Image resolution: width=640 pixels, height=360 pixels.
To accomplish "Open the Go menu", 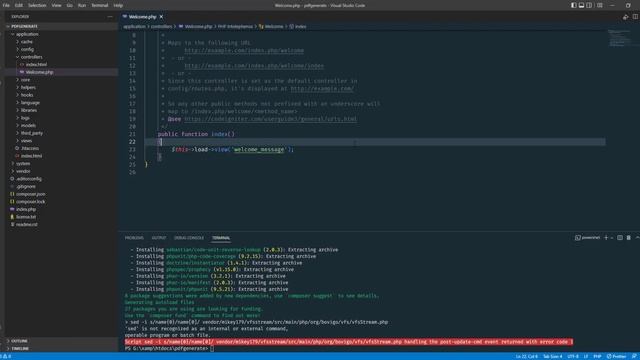I will [x=69, y=5].
